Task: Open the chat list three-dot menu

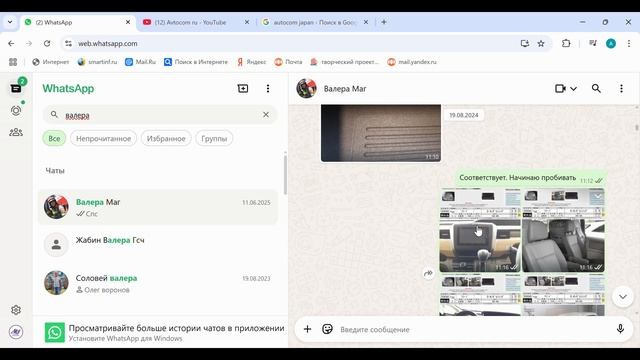Action: coord(268,88)
